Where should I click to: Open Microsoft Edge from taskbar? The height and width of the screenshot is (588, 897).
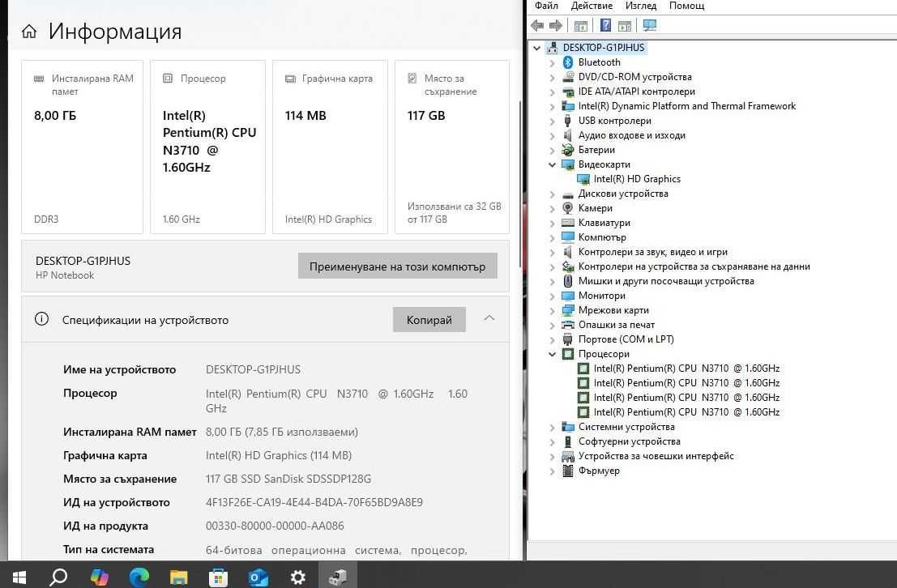tap(139, 577)
